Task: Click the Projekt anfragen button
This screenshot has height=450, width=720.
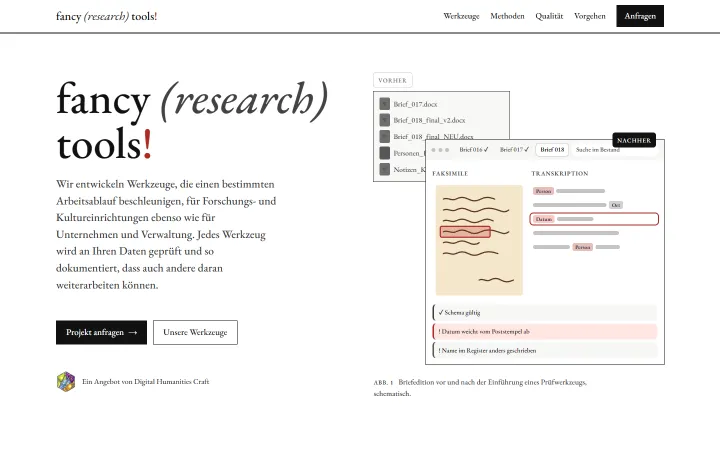Action: (x=101, y=332)
